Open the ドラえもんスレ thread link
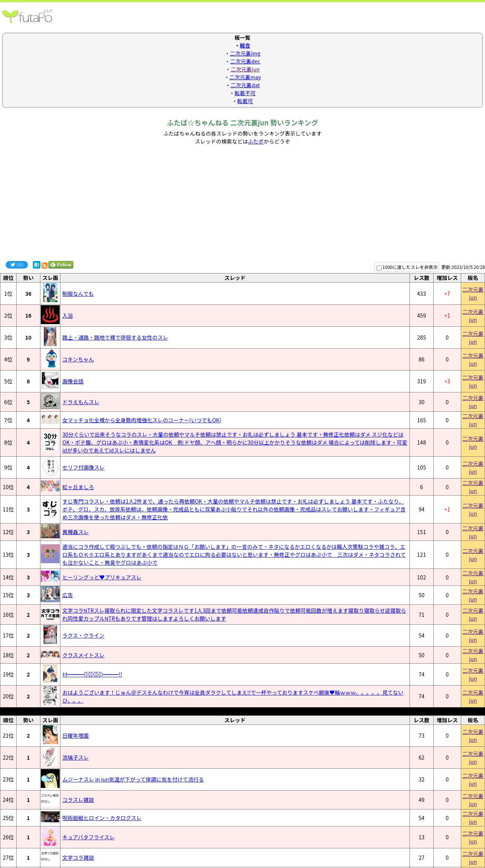The height and width of the screenshot is (868, 485). point(80,402)
